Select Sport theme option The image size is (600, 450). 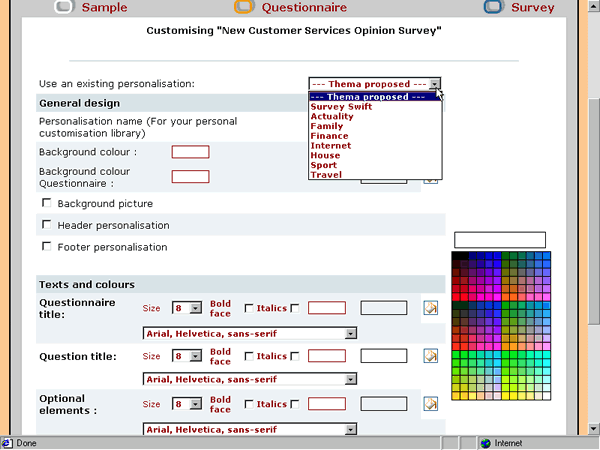coord(375,165)
